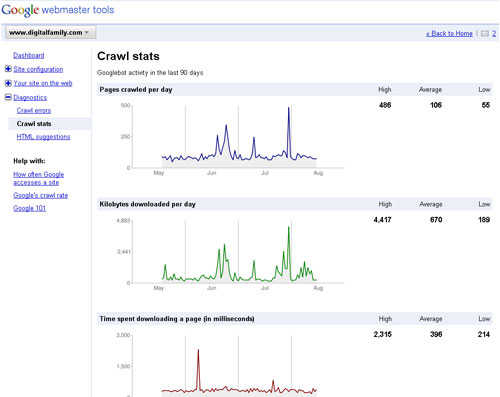Viewport: 500px width, 397px height.
Task: Click Kilobytes downloaded per day header
Action: pyautogui.click(x=147, y=204)
